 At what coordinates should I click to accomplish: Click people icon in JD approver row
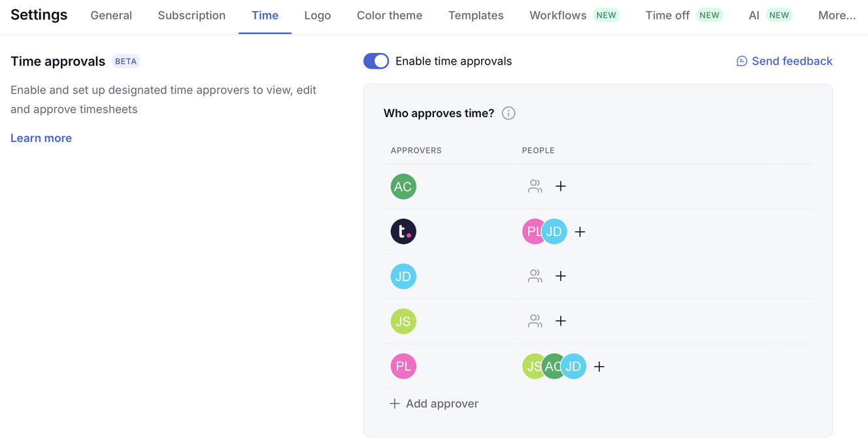[535, 276]
